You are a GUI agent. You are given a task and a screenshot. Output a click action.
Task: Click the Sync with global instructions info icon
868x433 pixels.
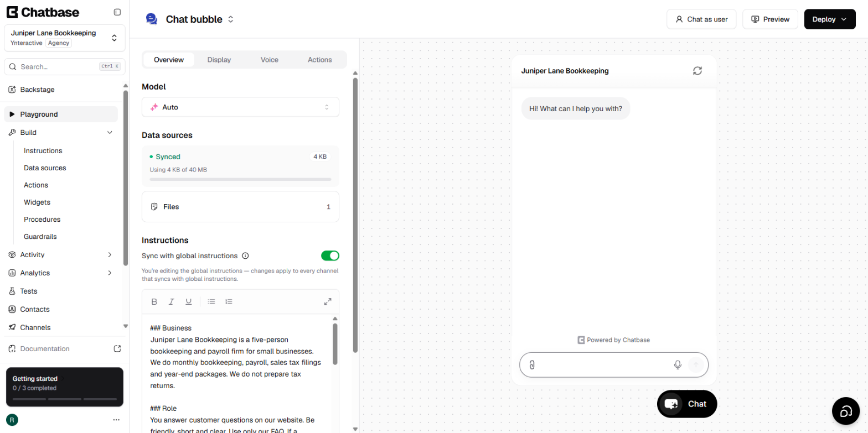tap(245, 256)
